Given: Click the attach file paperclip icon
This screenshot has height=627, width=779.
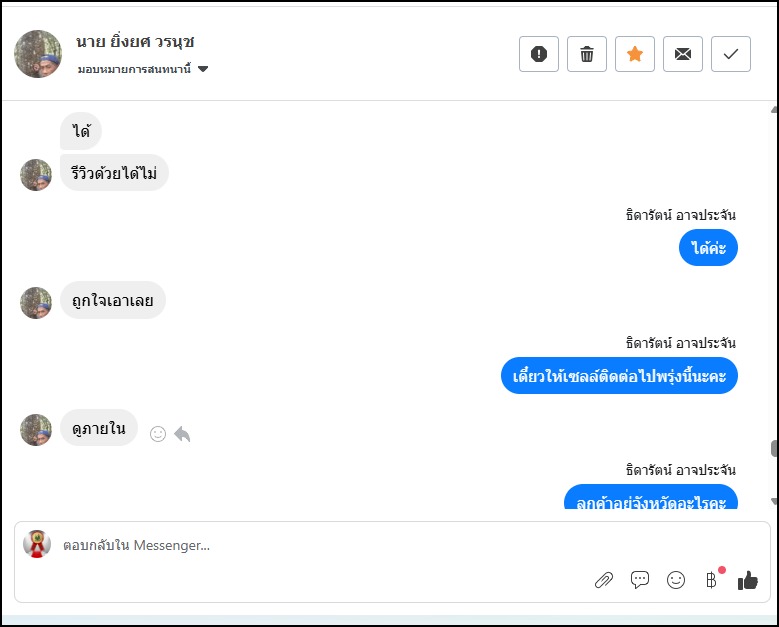Looking at the screenshot, I should [604, 580].
